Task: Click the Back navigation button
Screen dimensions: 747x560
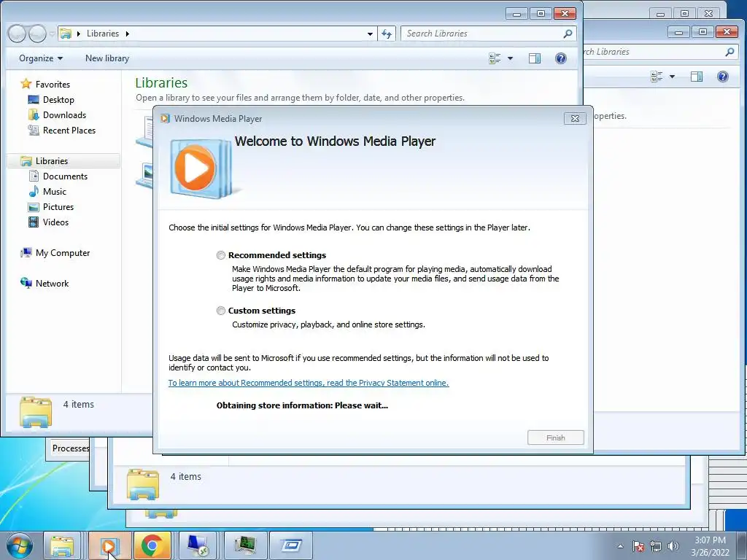Action: coord(17,34)
